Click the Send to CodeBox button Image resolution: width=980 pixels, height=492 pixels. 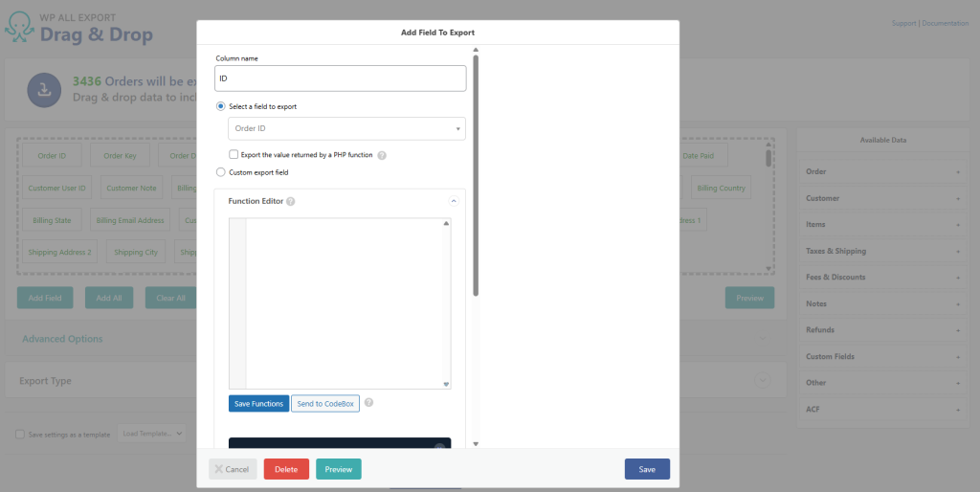[x=325, y=404]
